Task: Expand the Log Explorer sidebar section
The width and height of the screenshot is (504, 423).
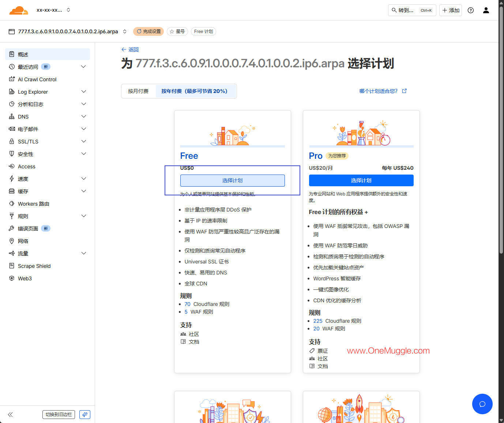Action: (x=83, y=91)
